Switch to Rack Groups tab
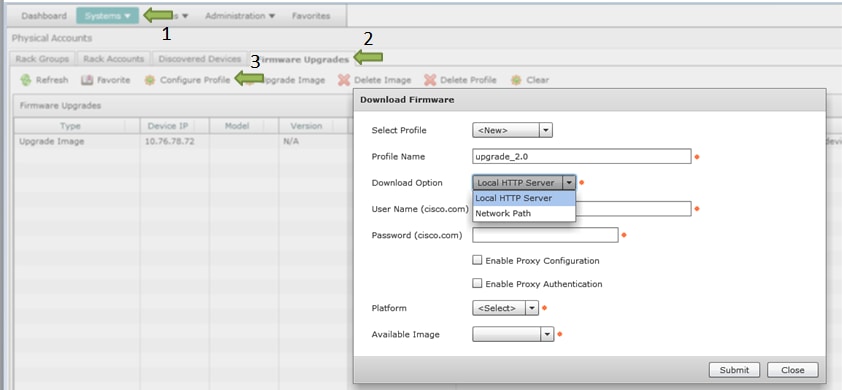 point(42,59)
